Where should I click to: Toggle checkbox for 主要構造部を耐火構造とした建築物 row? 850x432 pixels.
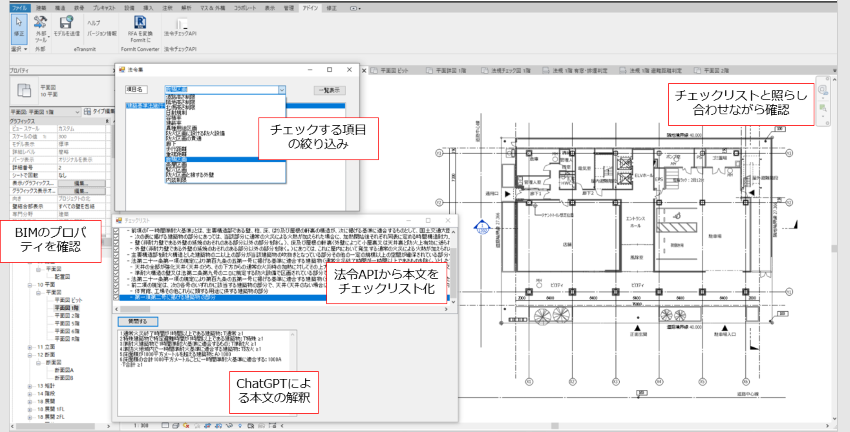[116, 254]
